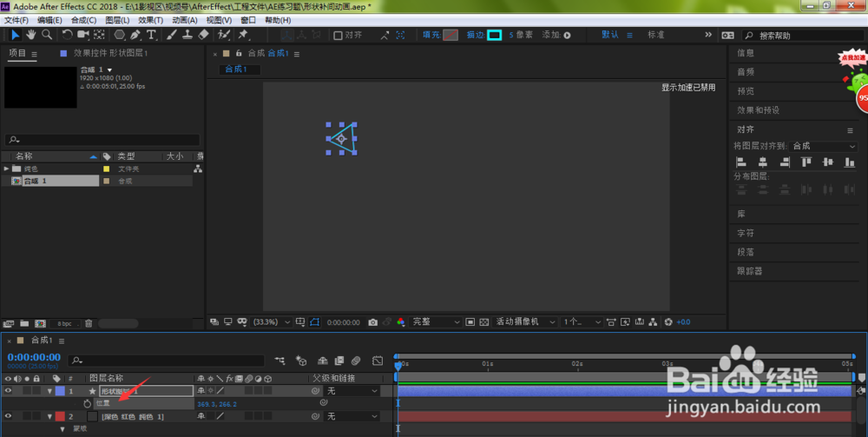Open the 完整 resolution dropdown
The image size is (868, 437).
coord(437,321)
